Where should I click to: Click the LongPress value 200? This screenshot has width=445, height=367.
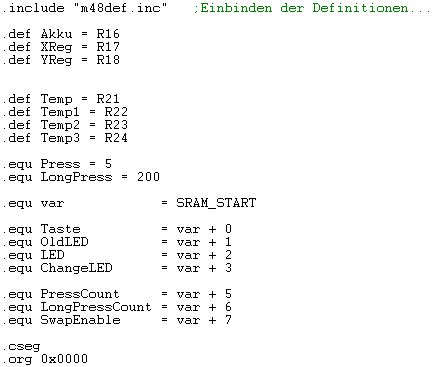(x=148, y=177)
